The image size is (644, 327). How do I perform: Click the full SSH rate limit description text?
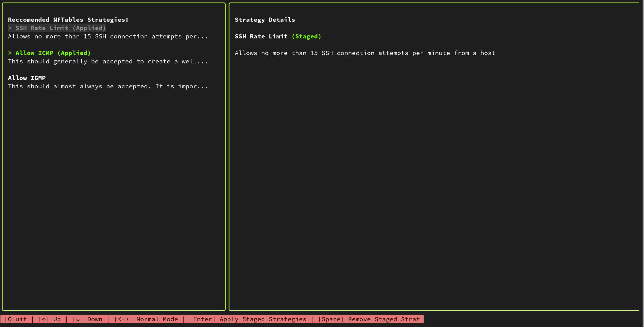point(365,53)
